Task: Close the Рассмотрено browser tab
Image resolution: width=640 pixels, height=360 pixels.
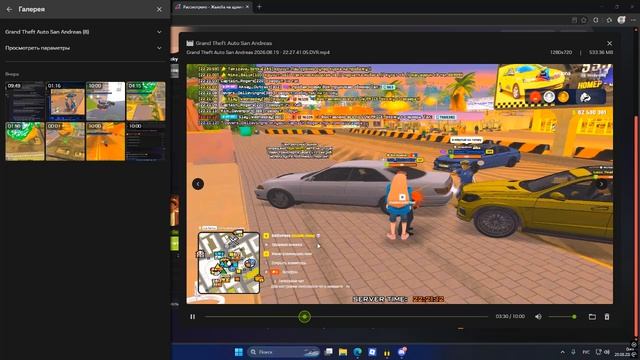Action: tap(247, 7)
